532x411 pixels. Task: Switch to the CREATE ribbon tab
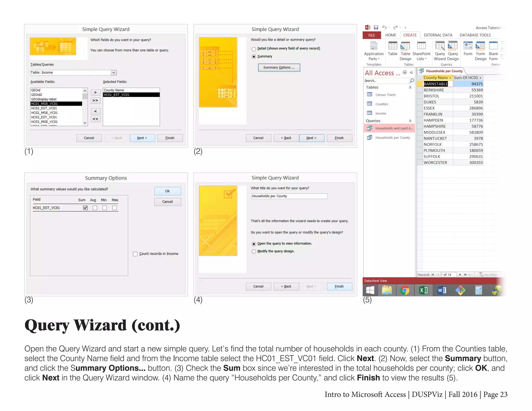(x=410, y=35)
